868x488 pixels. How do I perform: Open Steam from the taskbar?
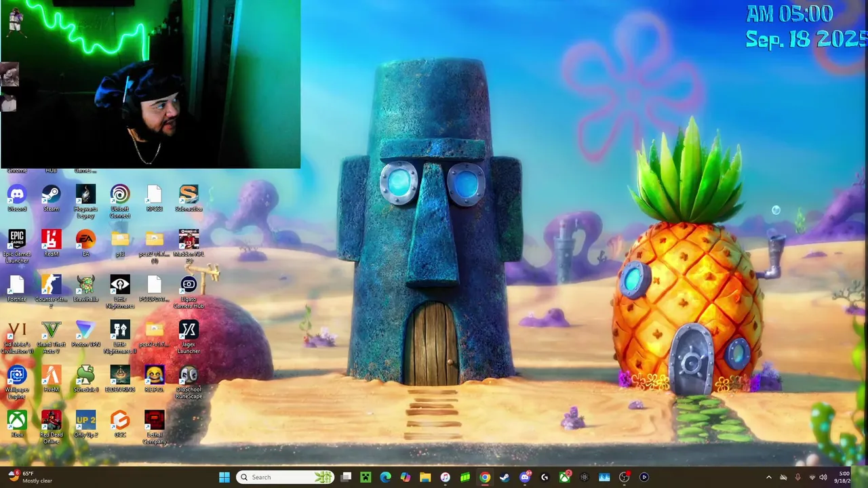(x=505, y=477)
